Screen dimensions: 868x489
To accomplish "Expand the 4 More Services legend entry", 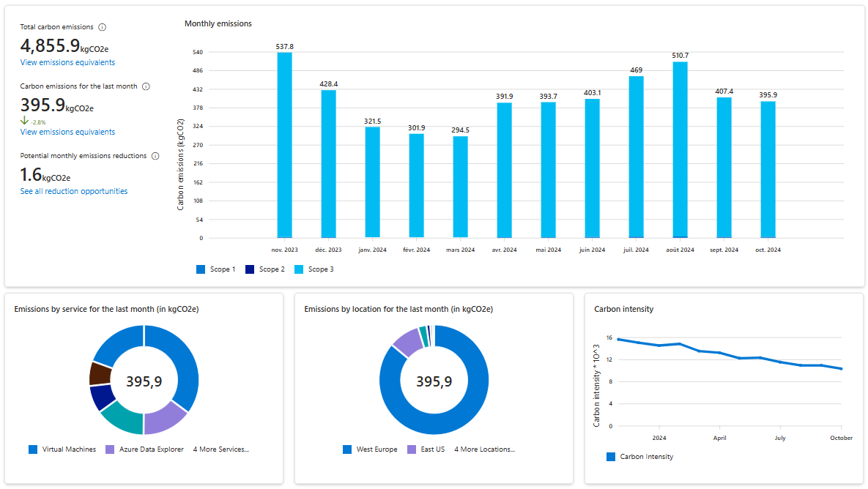I will click(220, 449).
